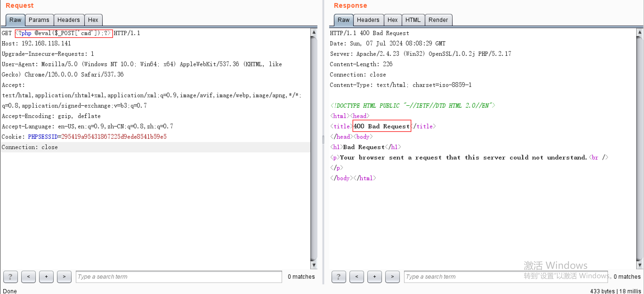Click the Response panel title
Viewport: 644px width, 294px height.
coord(350,5)
